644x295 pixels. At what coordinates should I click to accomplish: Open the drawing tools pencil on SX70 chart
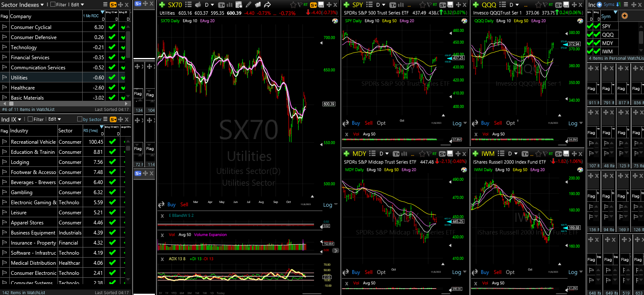pyautogui.click(x=248, y=5)
